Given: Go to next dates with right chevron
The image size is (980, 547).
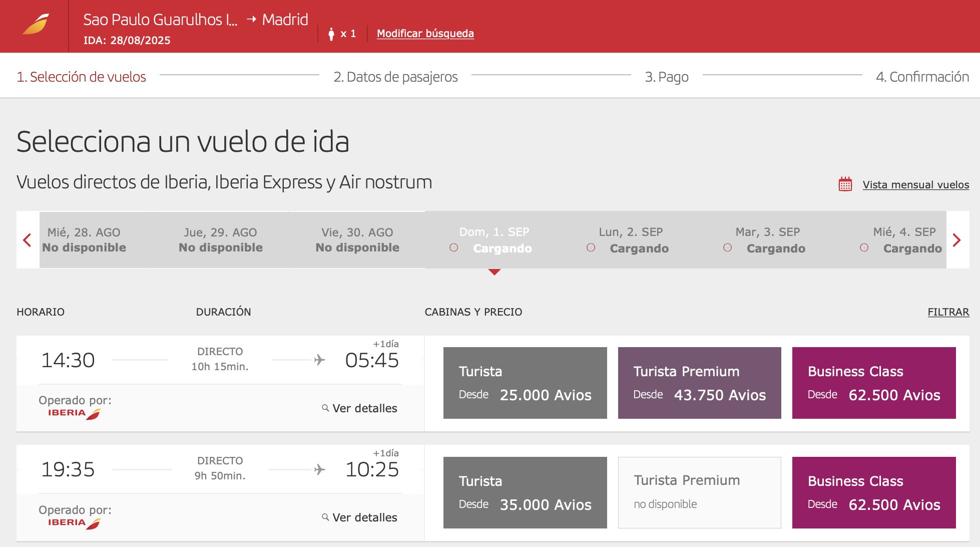Looking at the screenshot, I should [x=957, y=240].
